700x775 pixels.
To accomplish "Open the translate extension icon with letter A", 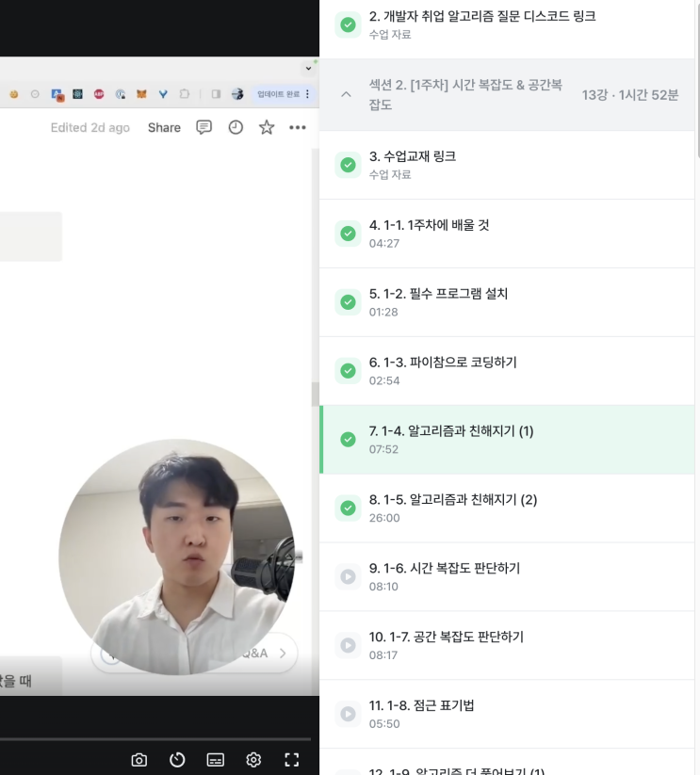I will coord(57,94).
